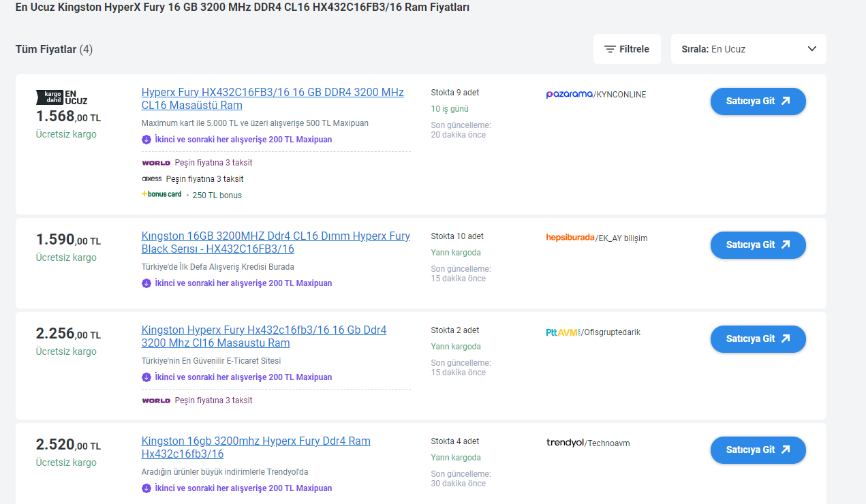Click Maxipuan purple icon in 2.520 TL offer

tap(146, 488)
